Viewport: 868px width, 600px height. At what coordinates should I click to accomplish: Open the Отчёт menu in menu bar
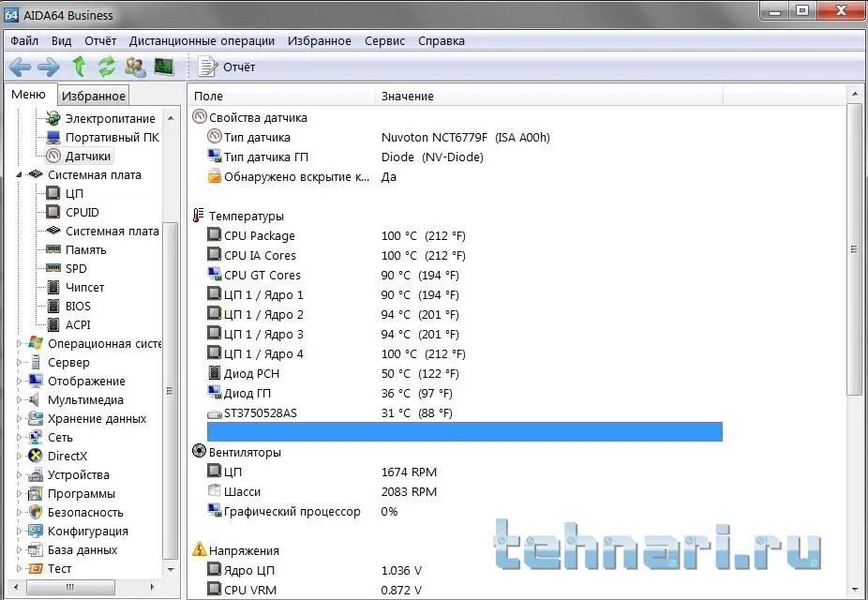[x=100, y=41]
